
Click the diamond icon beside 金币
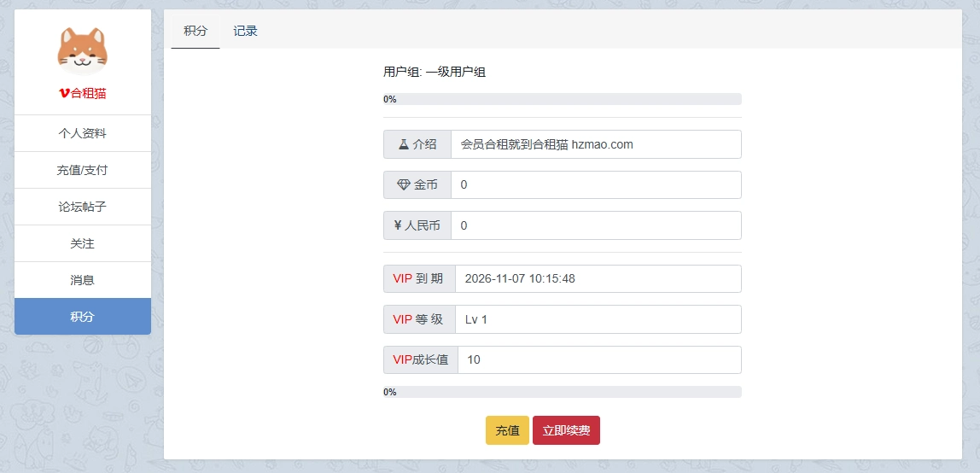(x=404, y=185)
